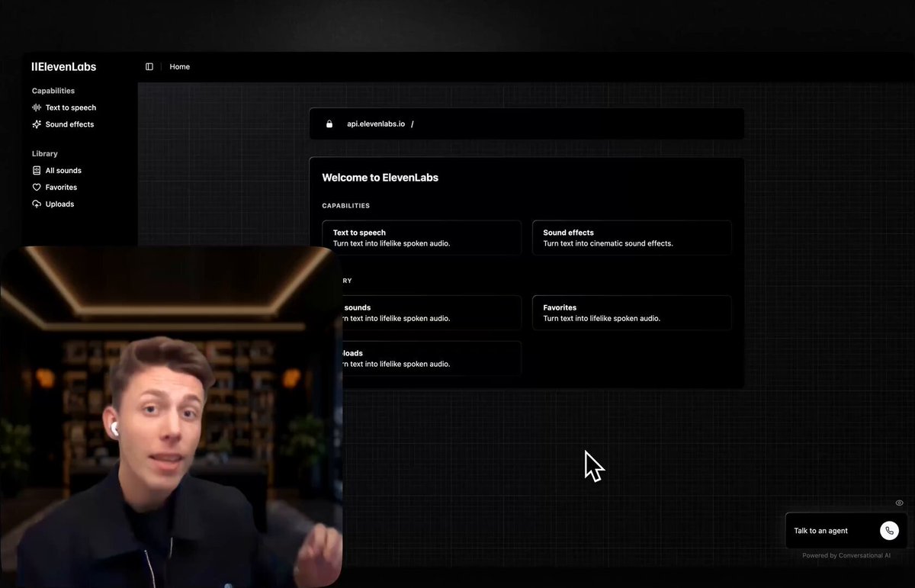Click the Welcome to ElevenLabs heading
915x588 pixels.
[380, 178]
